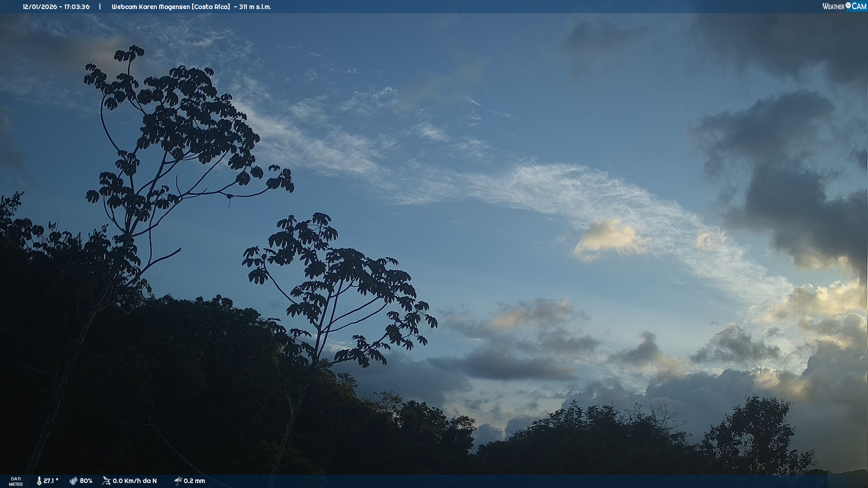Click the umbrella rainfall icon
The height and width of the screenshot is (488, 868).
(x=178, y=481)
